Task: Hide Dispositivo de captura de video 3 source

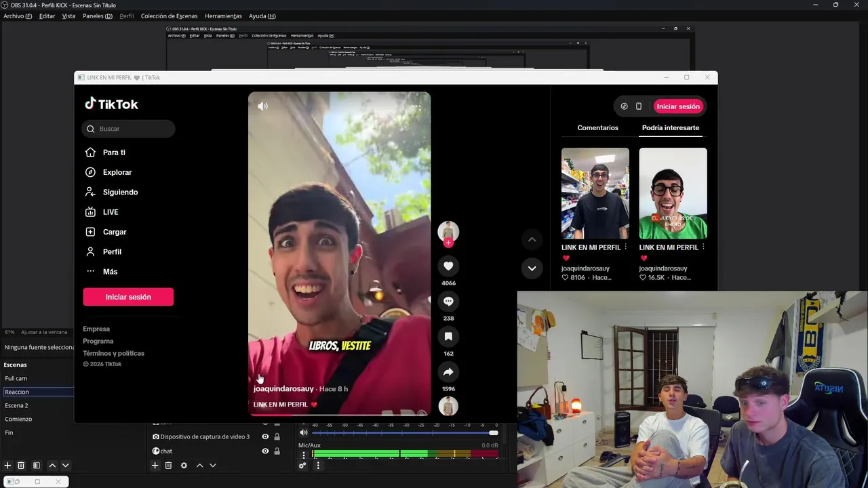Action: [265, 437]
